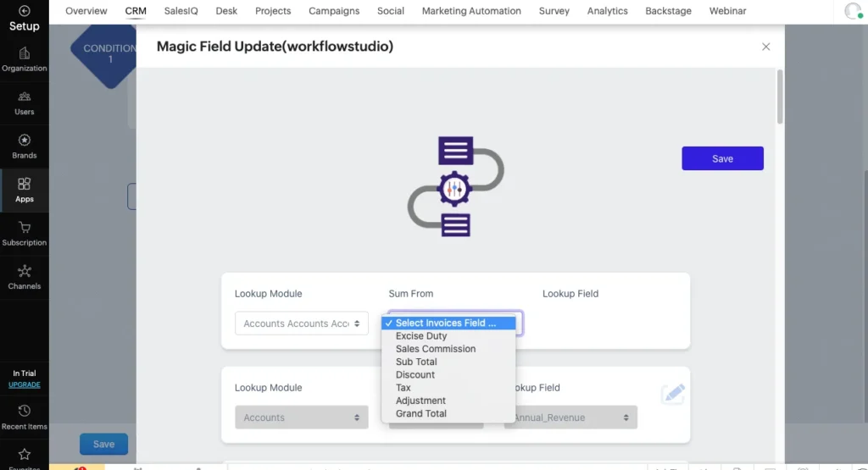868x470 pixels.
Task: Select Excise Duty from the list
Action: tap(448, 336)
